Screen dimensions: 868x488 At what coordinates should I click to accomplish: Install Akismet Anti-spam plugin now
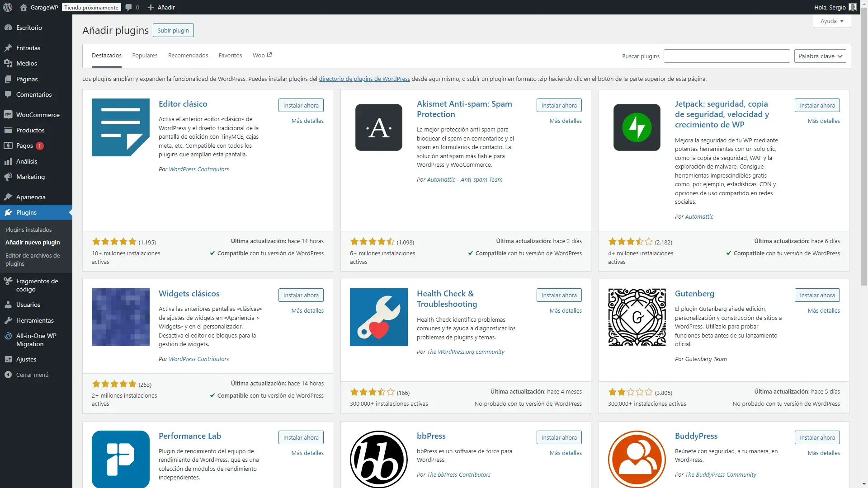[559, 105]
